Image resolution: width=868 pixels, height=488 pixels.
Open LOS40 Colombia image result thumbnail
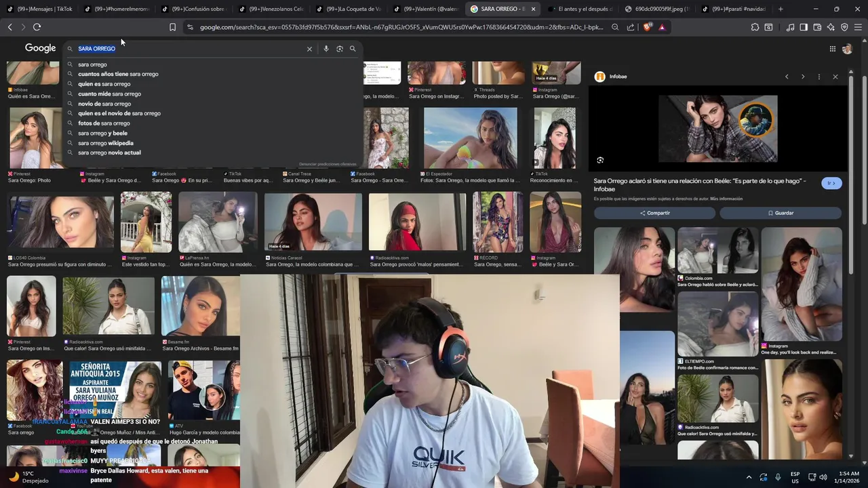pyautogui.click(x=60, y=222)
